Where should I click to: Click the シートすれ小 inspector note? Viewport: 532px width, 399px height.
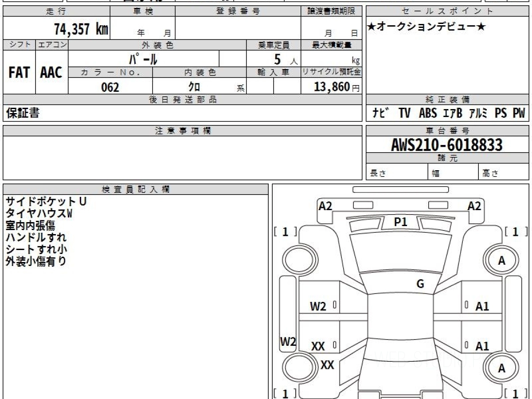[36, 249]
